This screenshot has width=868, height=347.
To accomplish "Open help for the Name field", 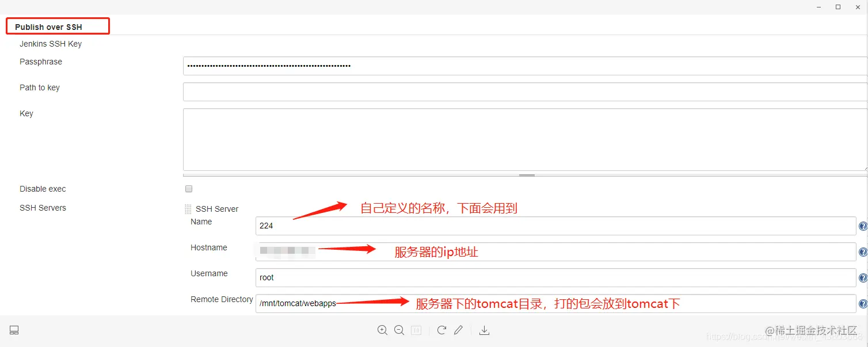I will 863,226.
